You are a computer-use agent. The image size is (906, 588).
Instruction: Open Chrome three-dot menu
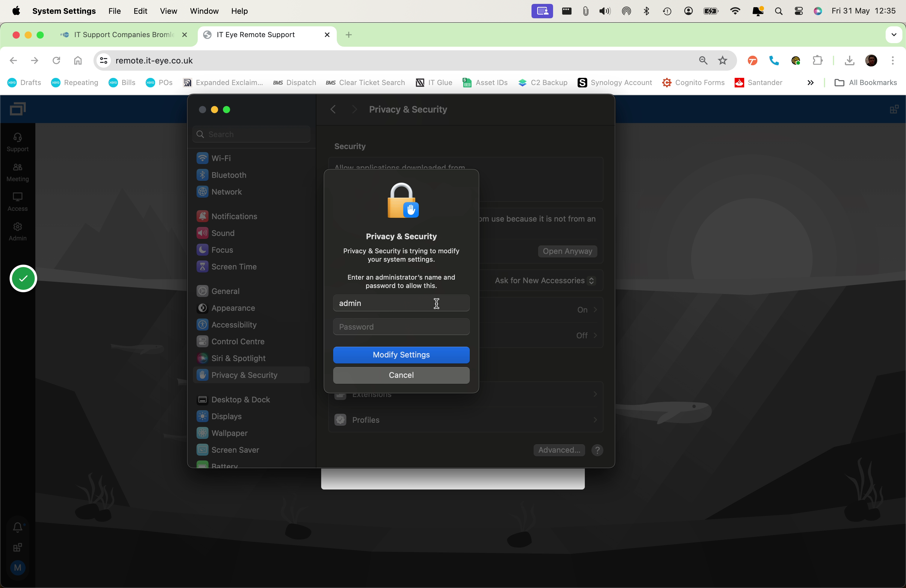pyautogui.click(x=893, y=60)
